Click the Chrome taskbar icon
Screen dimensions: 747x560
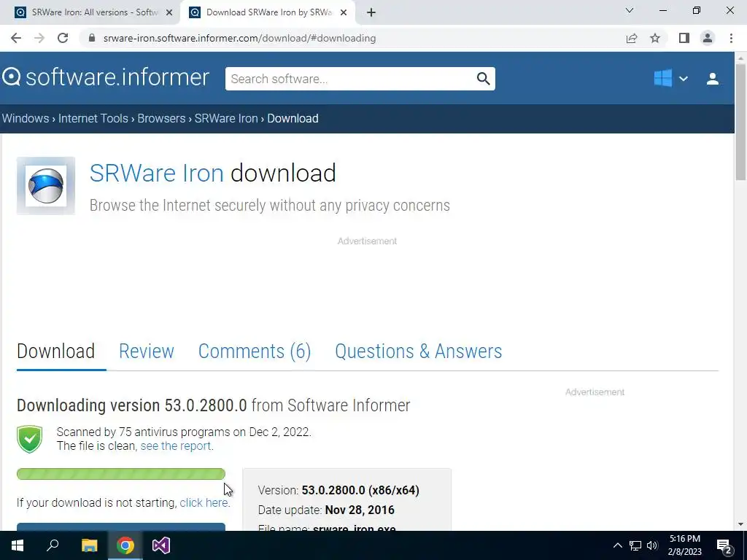coord(125,545)
